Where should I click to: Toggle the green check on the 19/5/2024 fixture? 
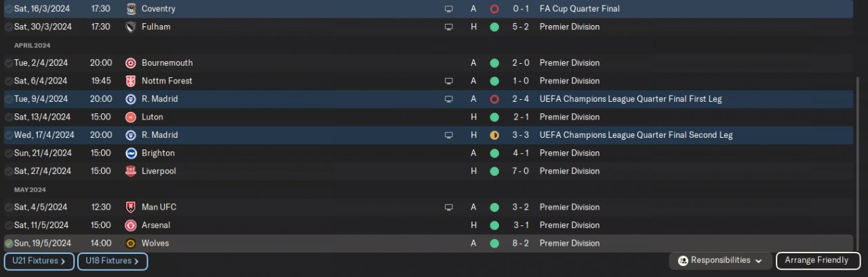coord(8,243)
